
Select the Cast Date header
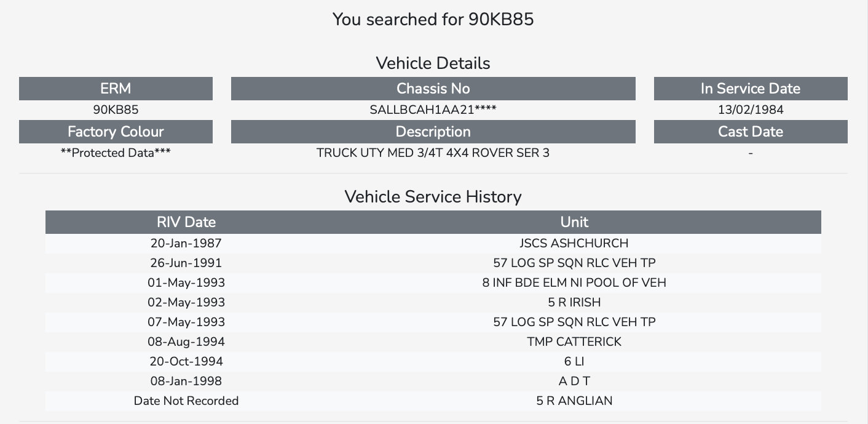pyautogui.click(x=751, y=132)
